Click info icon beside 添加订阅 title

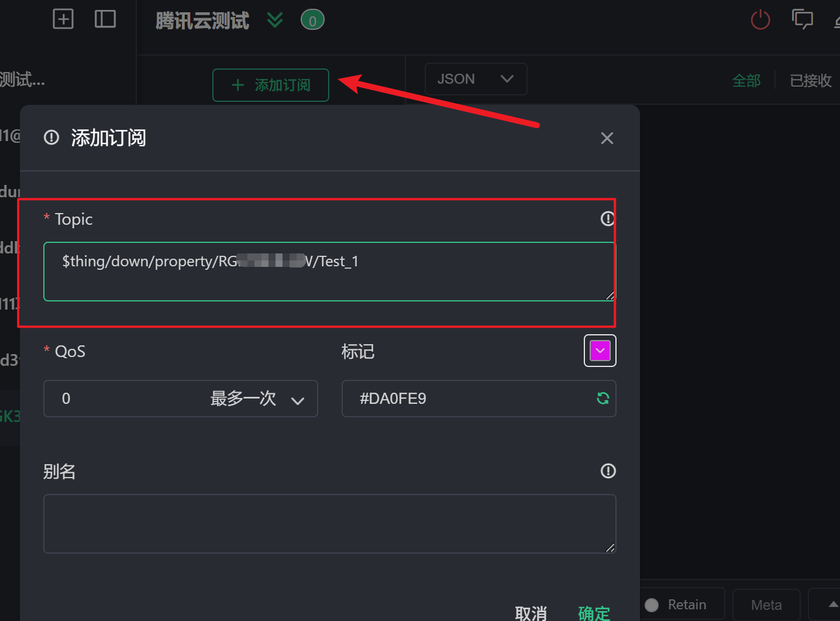[x=51, y=138]
